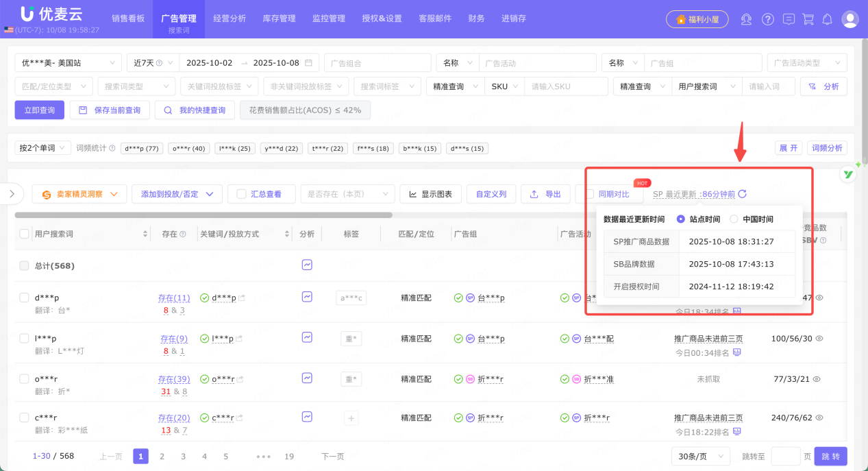The width and height of the screenshot is (868, 471).
Task: Open the 近7天 date range dropdown
Action: (152, 62)
